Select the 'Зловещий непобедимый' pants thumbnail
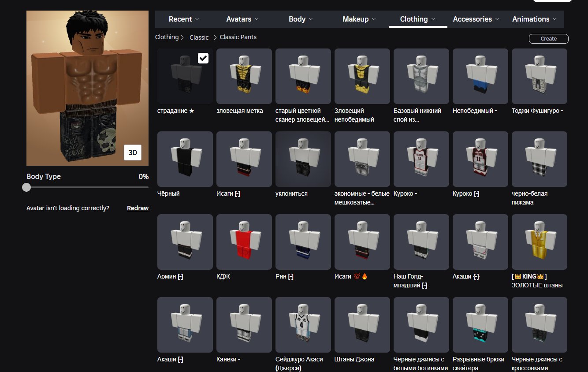588x372 pixels. pyautogui.click(x=362, y=76)
